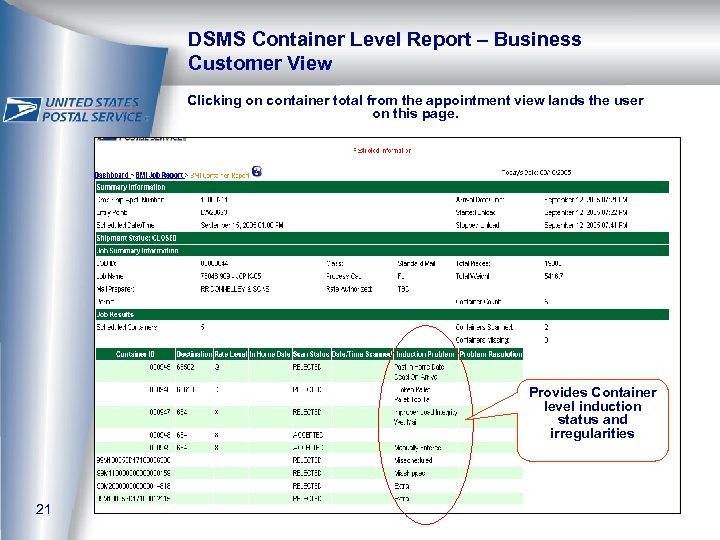Click the Containers Missing label
Viewport: 720px width, 540px height.
482,340
